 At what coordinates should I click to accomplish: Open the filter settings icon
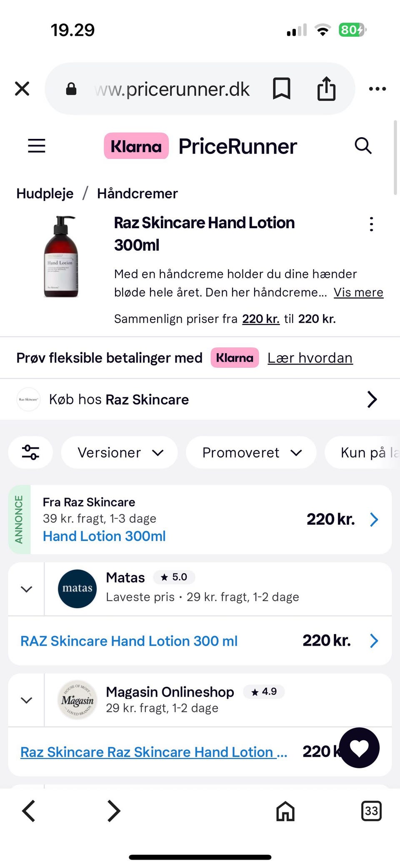point(31,453)
